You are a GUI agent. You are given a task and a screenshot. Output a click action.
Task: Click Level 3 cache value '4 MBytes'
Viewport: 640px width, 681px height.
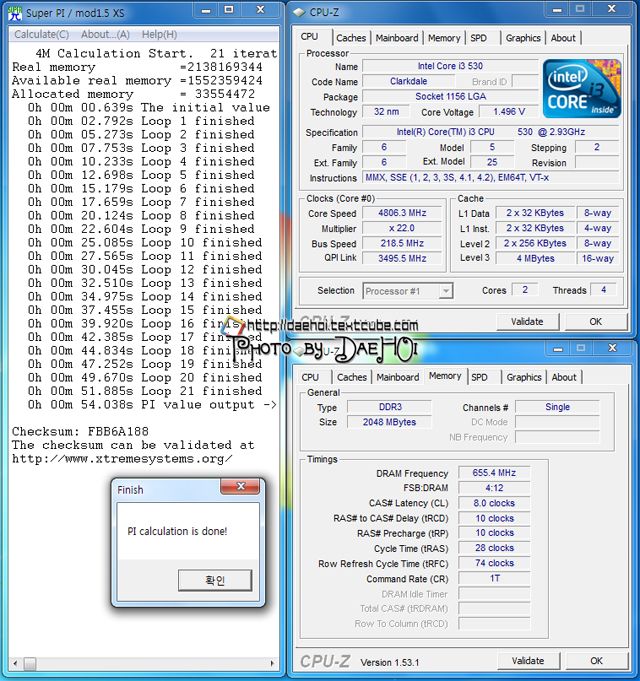click(x=535, y=258)
